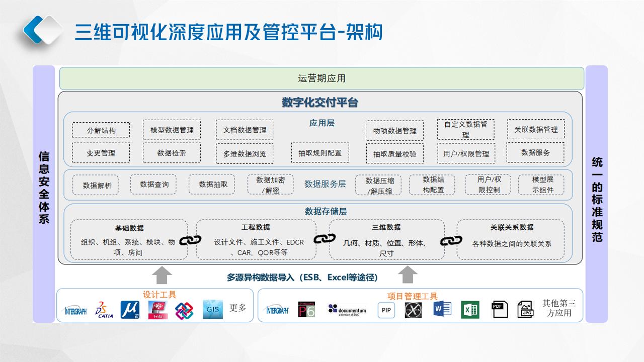Click the PIP icon
This screenshot has width=644, height=362.
386,310
